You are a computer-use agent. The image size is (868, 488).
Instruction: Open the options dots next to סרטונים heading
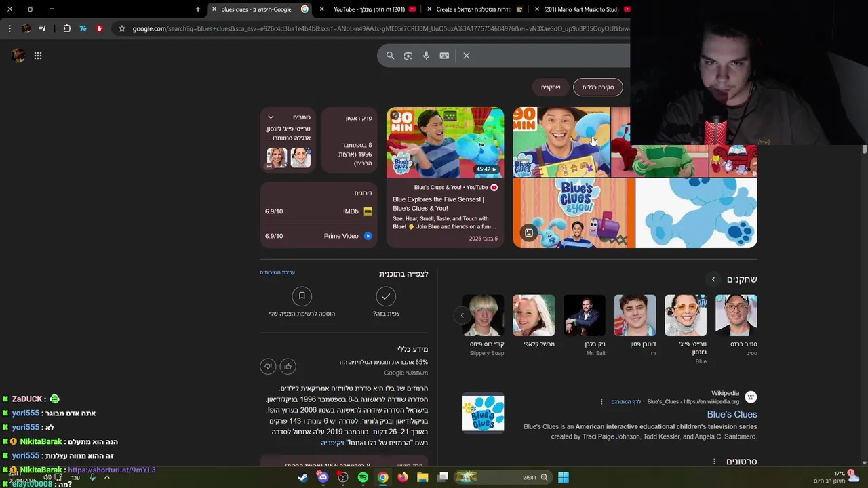(x=714, y=462)
